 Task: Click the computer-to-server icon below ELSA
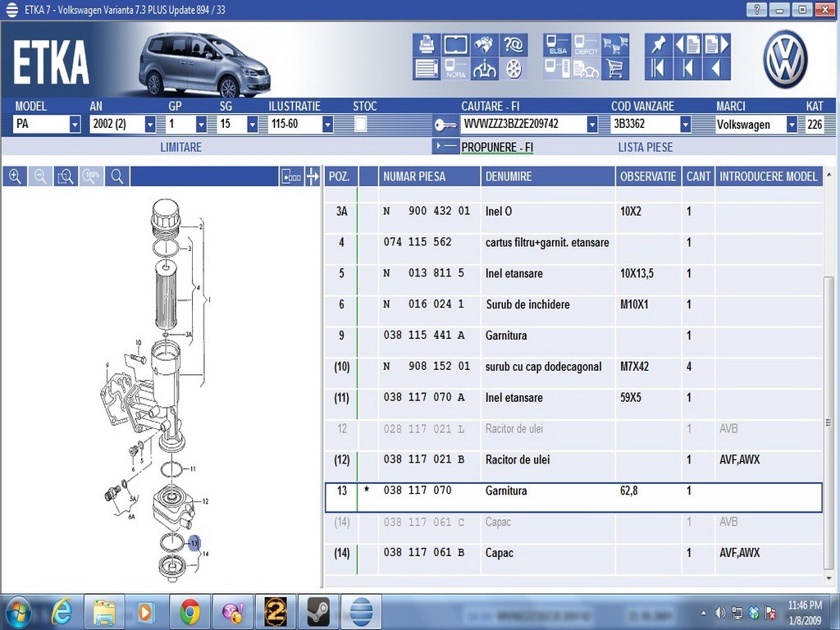(557, 69)
